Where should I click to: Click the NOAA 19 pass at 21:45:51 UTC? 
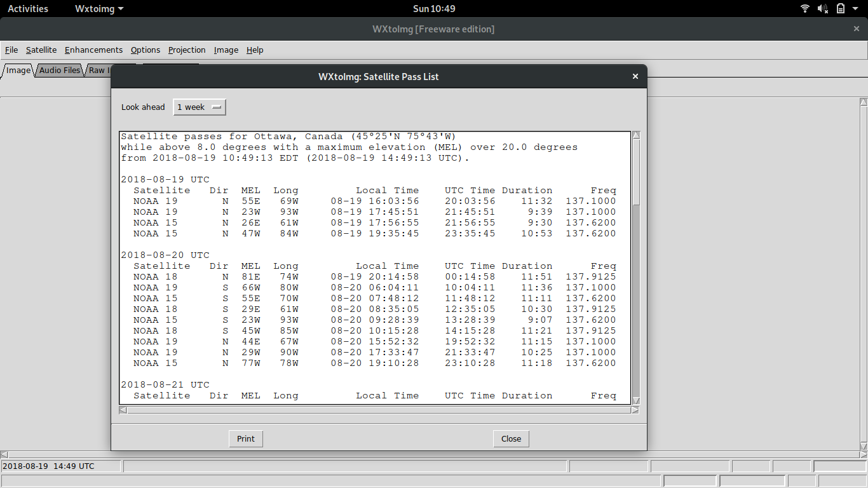tap(375, 212)
